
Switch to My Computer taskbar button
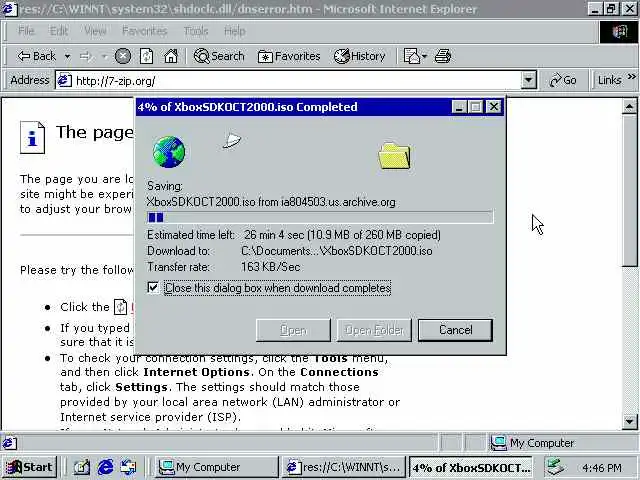(x=216, y=467)
